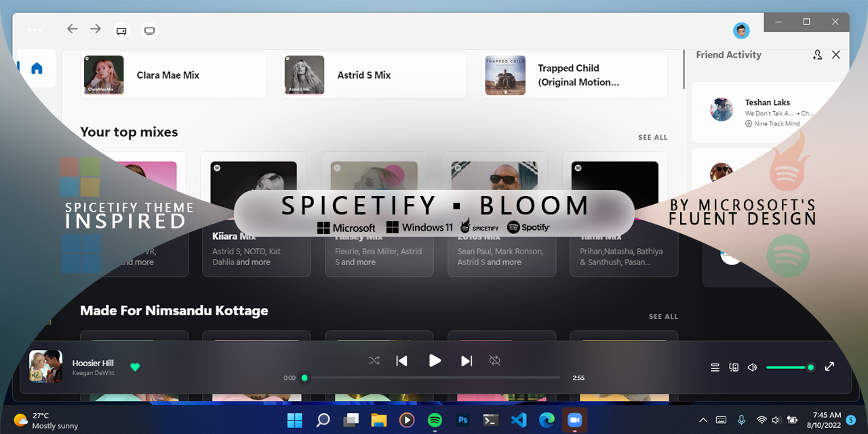Click the Hoosier Hill album art
This screenshot has width=868, height=434.
(45, 366)
